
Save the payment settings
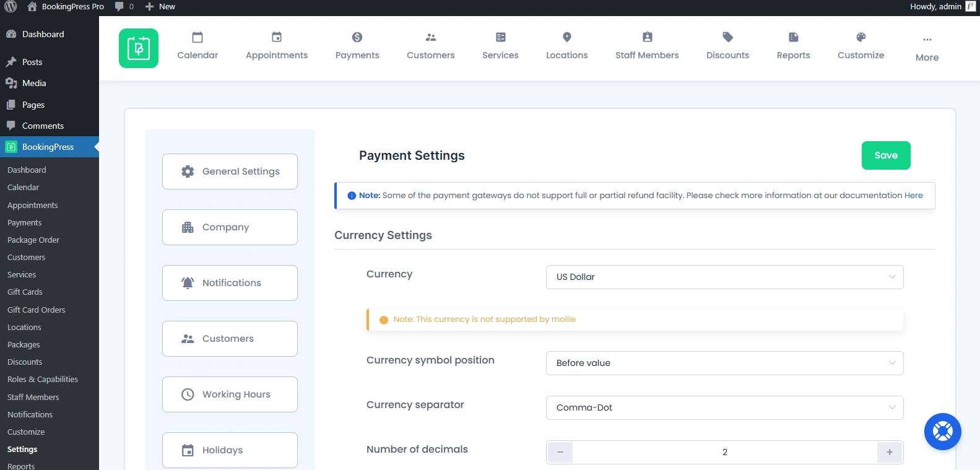pyautogui.click(x=886, y=155)
